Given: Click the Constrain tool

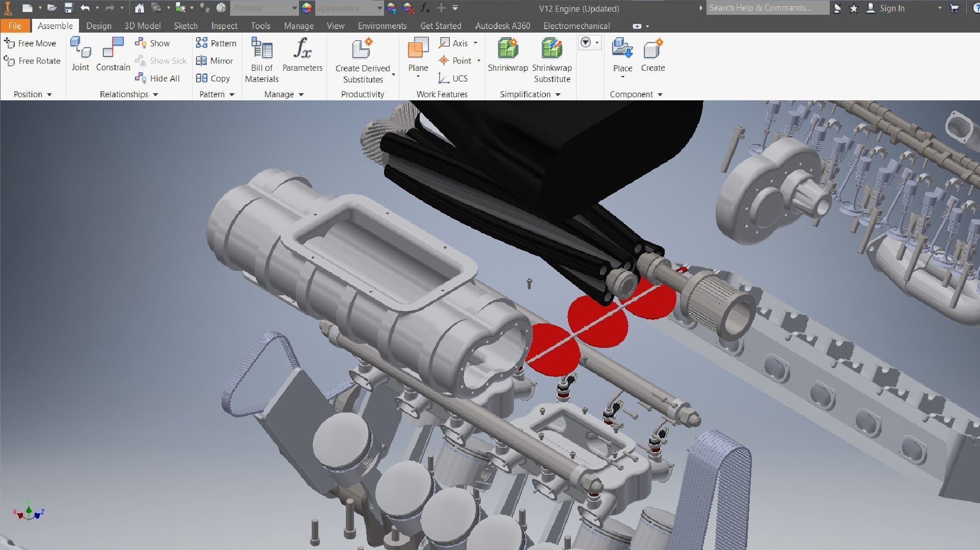Looking at the screenshot, I should coord(113,54).
